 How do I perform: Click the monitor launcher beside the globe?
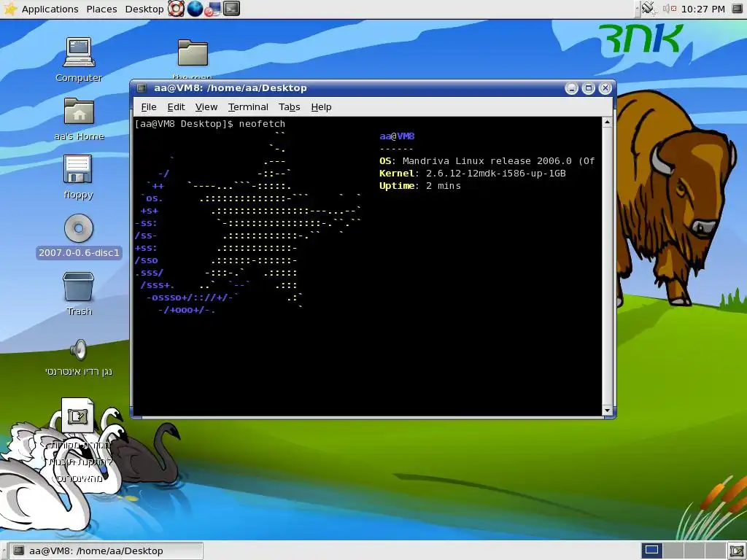212,9
